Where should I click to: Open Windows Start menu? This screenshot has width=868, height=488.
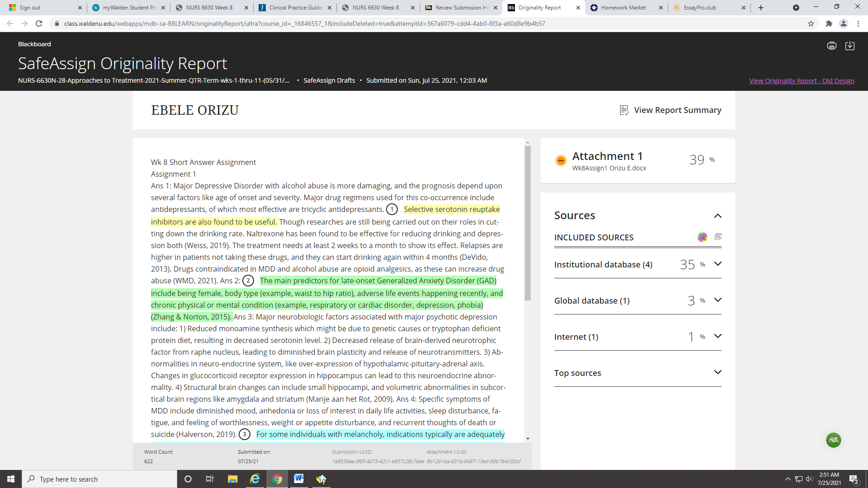pyautogui.click(x=11, y=479)
